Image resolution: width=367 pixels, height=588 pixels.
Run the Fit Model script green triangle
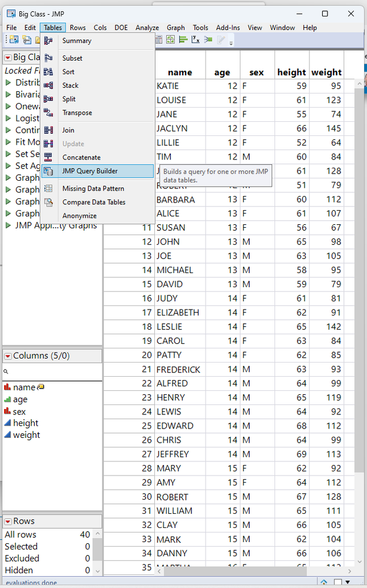pos(8,142)
